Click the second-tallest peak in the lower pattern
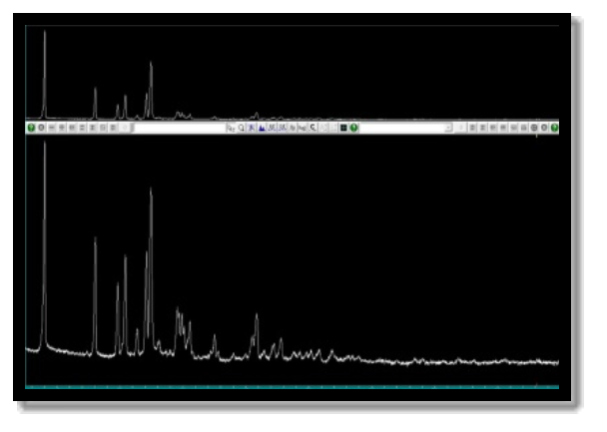The image size is (607, 432). click(x=151, y=192)
